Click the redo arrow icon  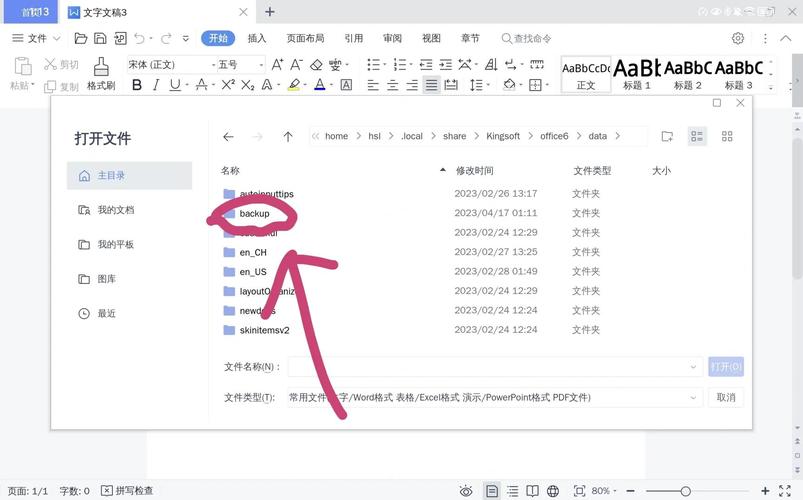(166, 38)
